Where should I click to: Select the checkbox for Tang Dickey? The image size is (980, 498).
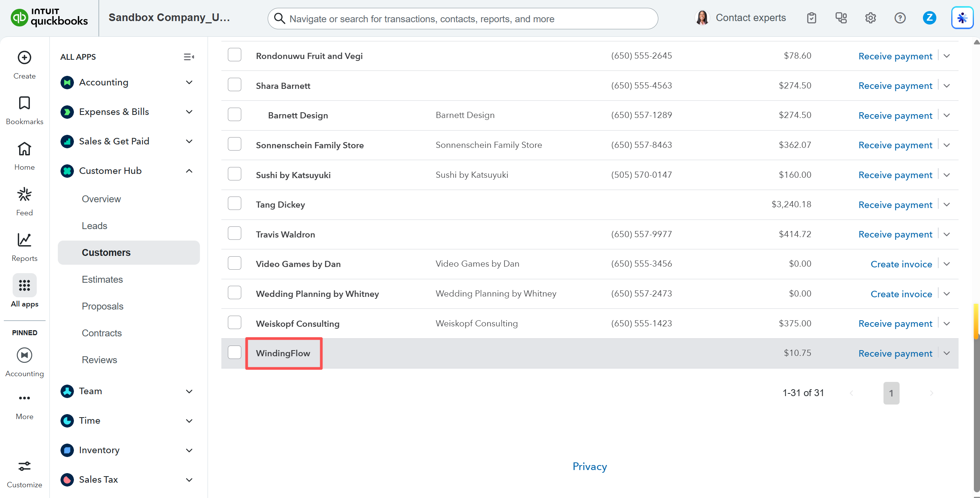[235, 203]
